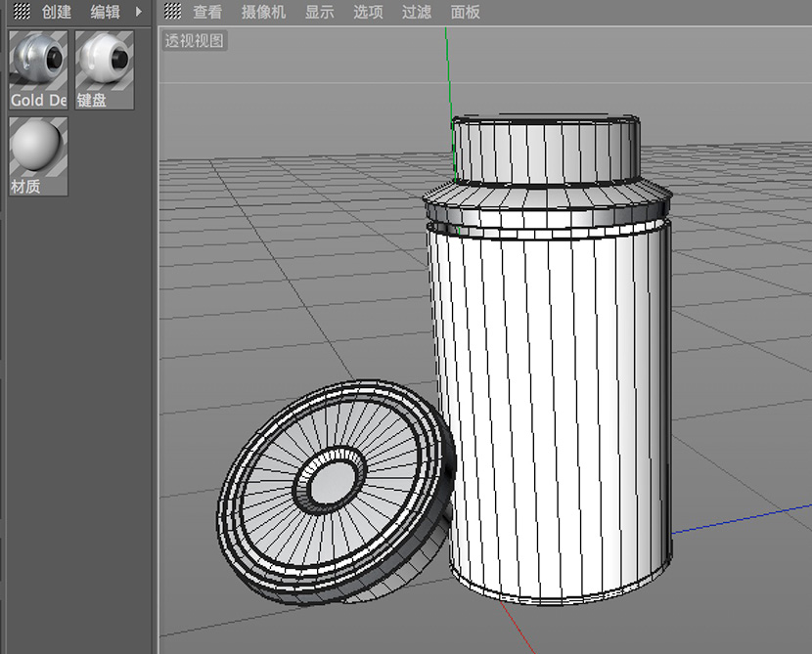812x654 pixels.
Task: Select the tall cylindrical jar body
Action: click(548, 411)
